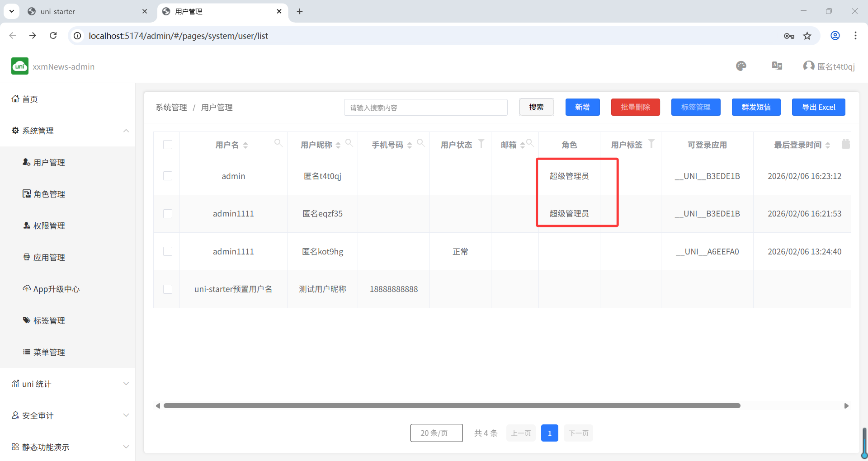Click the theme palette icon in header
Screen dimensions: 868x461
point(741,66)
